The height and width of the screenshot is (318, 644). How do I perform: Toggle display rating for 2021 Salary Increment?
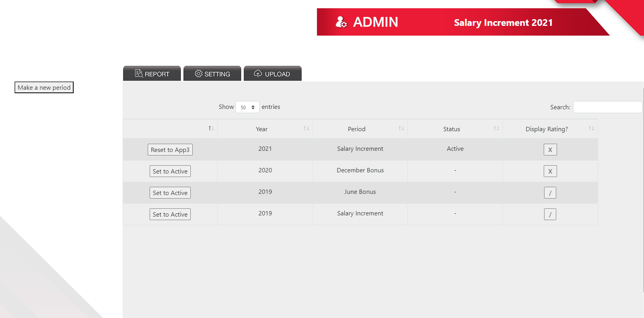coord(550,150)
